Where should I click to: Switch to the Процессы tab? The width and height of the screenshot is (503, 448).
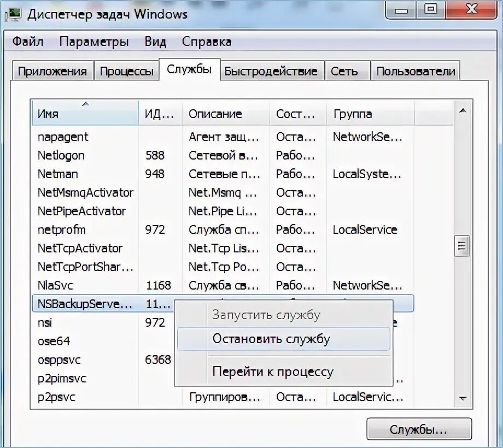(x=126, y=71)
